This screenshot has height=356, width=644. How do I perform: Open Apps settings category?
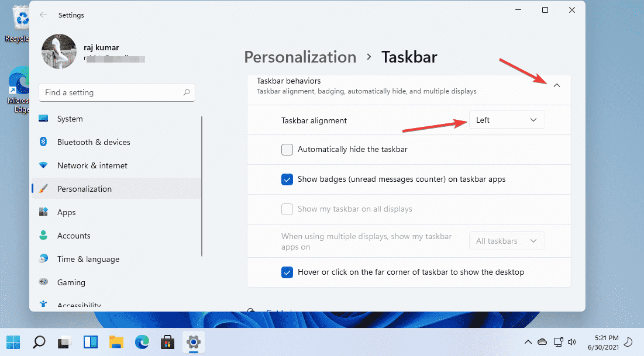[x=116, y=212]
